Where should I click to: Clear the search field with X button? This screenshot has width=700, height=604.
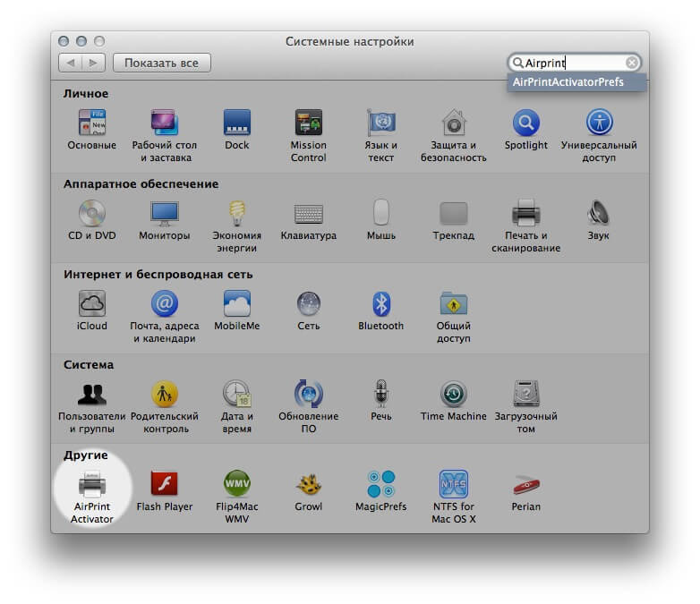click(632, 63)
